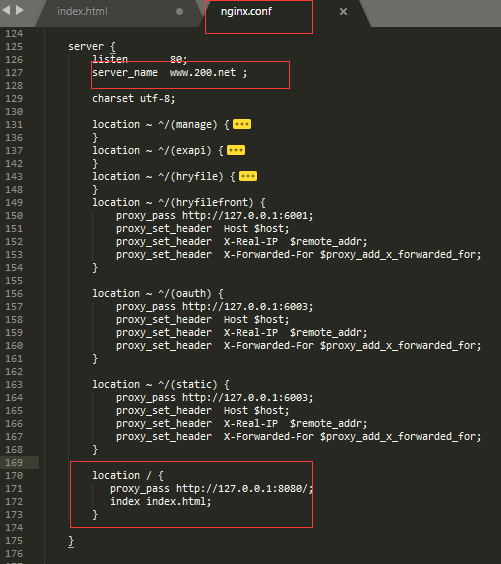Click line number 127 in gutter

pyautogui.click(x=14, y=73)
